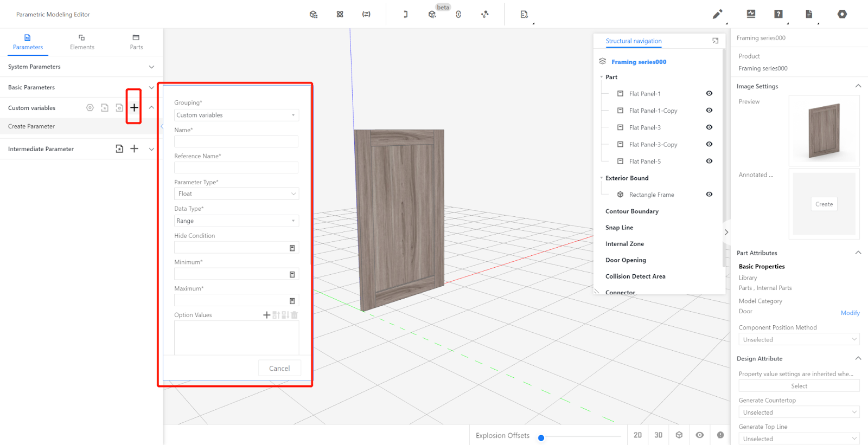Viewport: 868px width, 445px height.
Task: Click the Cancel button in parameter form
Action: click(x=279, y=368)
